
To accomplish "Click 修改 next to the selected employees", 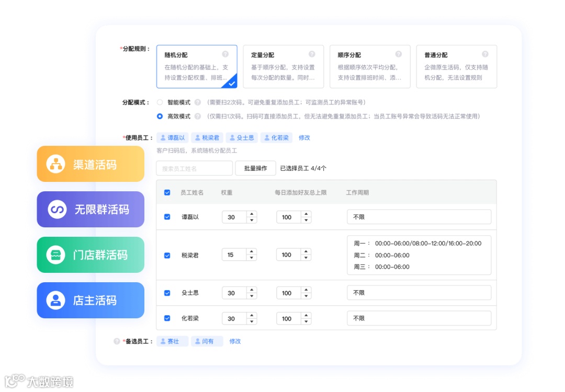I will click(x=304, y=137).
